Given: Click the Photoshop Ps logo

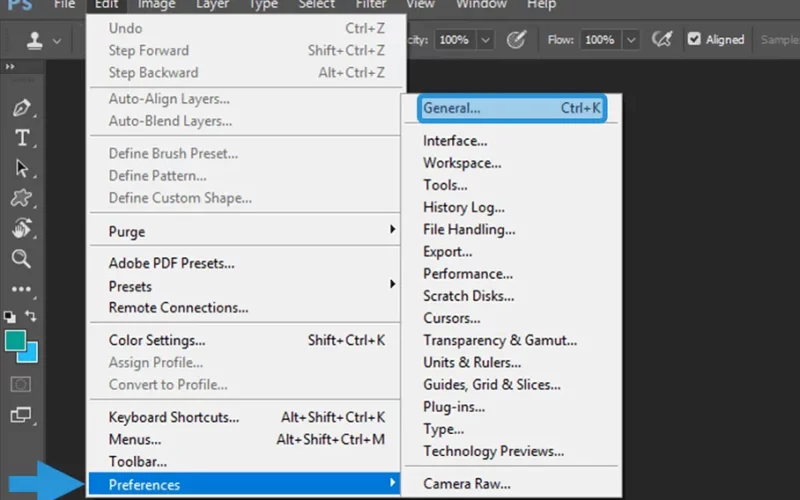Looking at the screenshot, I should point(19,6).
